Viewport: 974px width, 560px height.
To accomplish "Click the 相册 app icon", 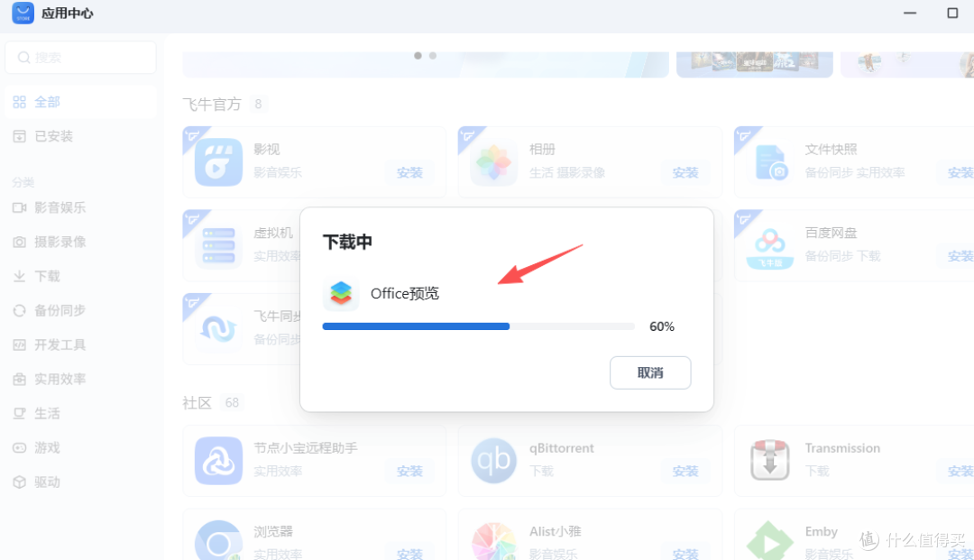I will [494, 162].
